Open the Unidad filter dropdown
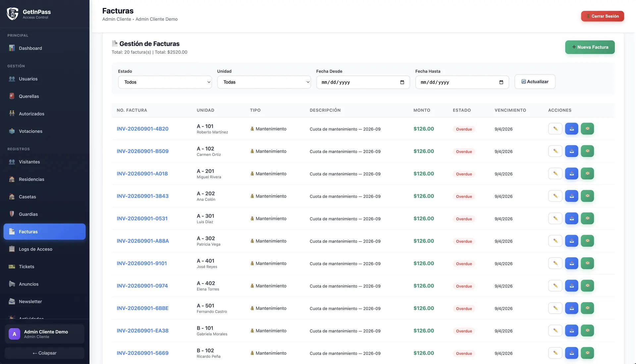Screen dimensions: 636x364 click(x=264, y=82)
